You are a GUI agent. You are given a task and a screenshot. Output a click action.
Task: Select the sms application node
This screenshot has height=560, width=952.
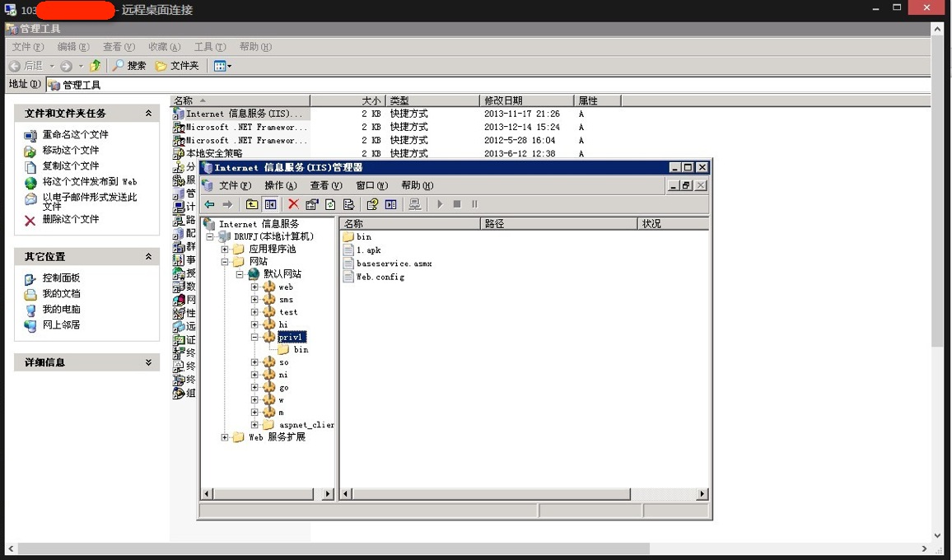tap(278, 300)
